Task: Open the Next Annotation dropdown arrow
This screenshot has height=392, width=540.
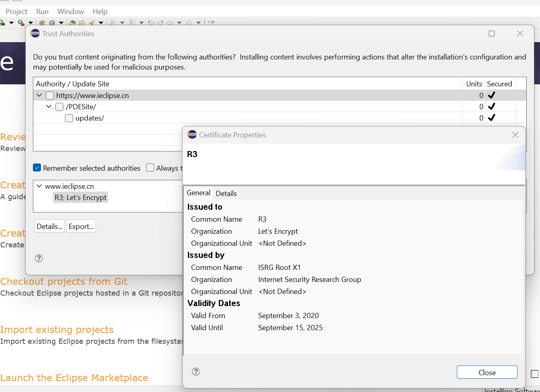Action: [x=122, y=23]
